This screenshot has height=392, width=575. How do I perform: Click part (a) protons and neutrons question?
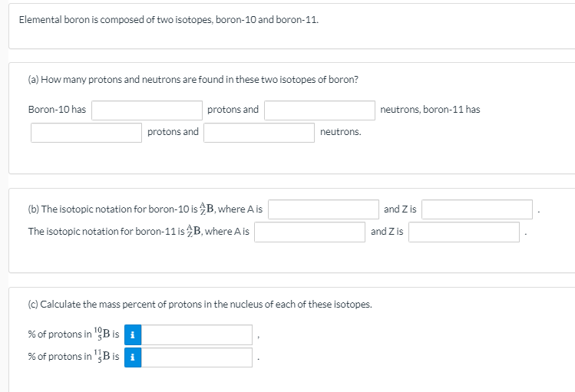pos(193,80)
